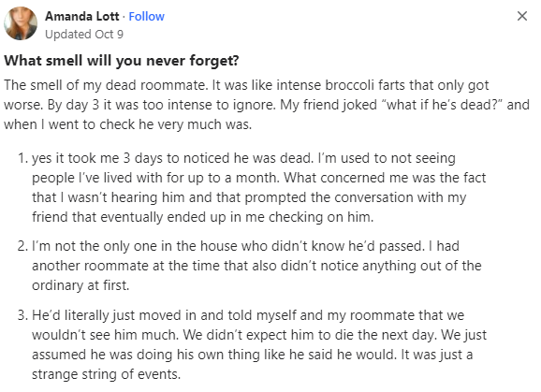Click the line starting 'worse. By day 3'

tap(267, 105)
